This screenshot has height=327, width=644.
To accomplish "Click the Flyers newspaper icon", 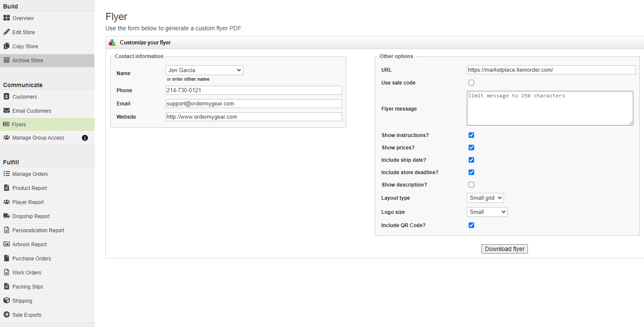I will point(6,124).
